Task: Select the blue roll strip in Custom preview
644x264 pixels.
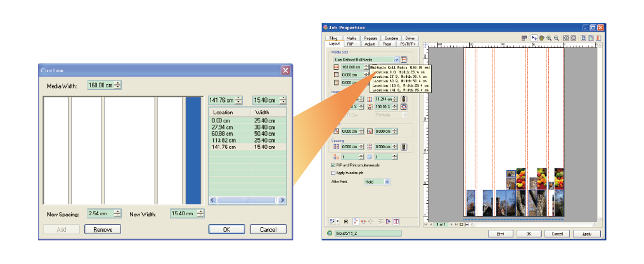Action: [193, 150]
